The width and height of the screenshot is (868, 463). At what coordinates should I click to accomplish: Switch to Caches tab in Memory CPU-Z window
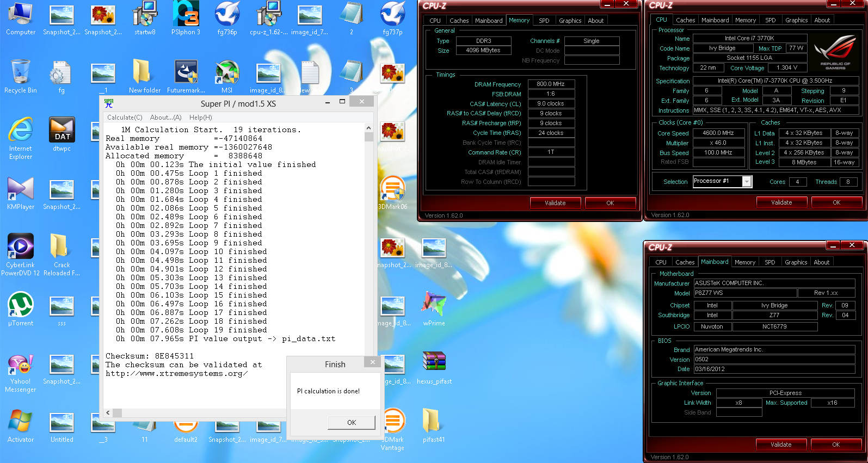[459, 21]
